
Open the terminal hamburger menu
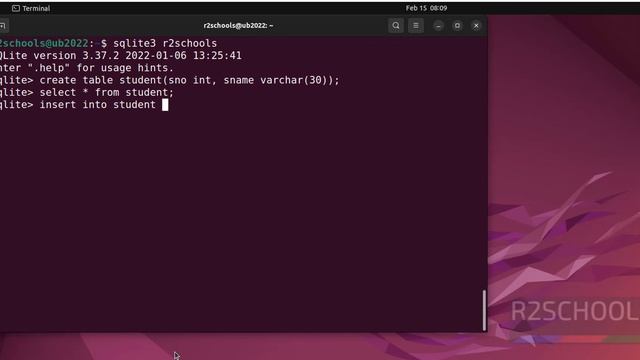click(x=416, y=26)
